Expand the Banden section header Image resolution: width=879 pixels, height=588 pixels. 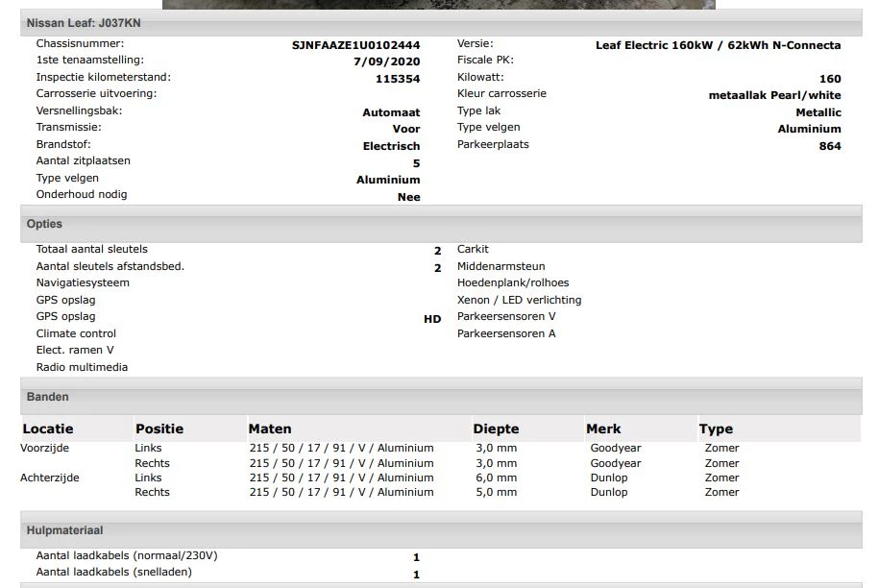(x=46, y=396)
